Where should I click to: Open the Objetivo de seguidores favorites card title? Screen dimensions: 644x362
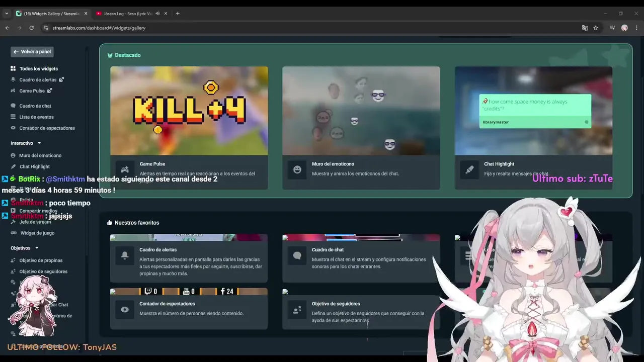(336, 304)
